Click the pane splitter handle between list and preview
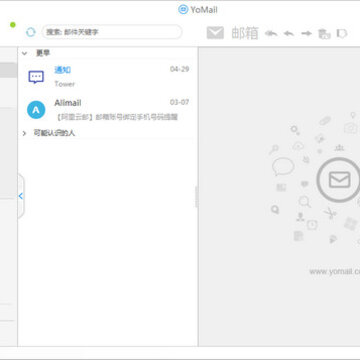 click(196, 197)
